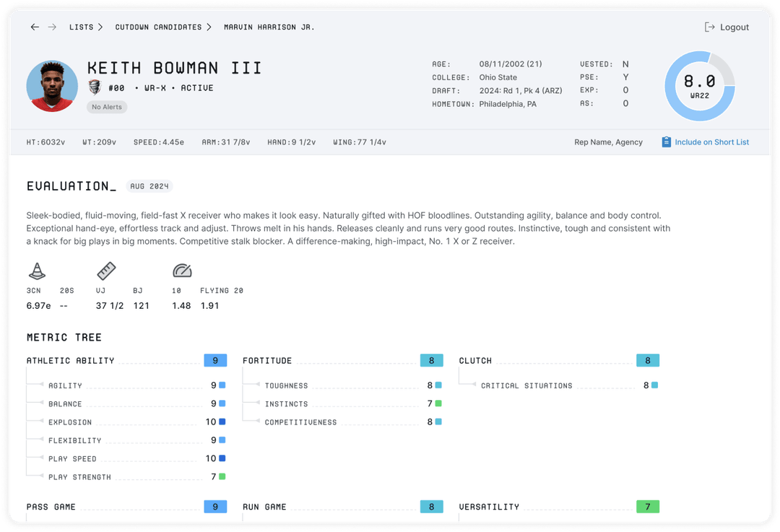The image size is (780, 532).
Task: Click the No Alerts badge
Action: tap(107, 107)
